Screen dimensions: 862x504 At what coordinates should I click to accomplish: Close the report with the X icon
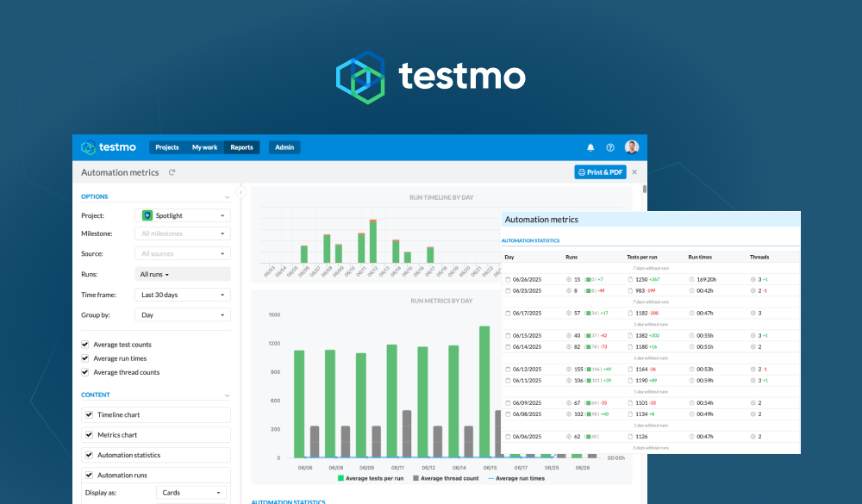pyautogui.click(x=634, y=172)
